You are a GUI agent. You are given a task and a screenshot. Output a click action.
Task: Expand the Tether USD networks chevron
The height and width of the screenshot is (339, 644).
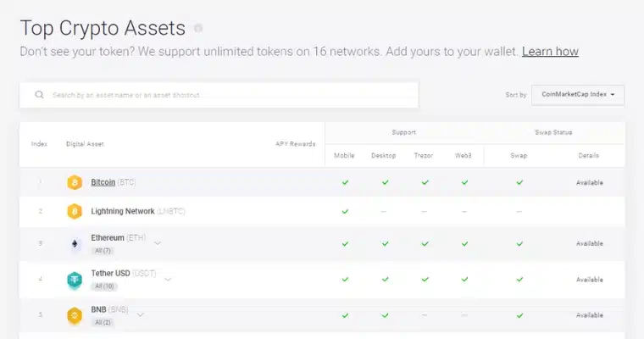(x=168, y=280)
